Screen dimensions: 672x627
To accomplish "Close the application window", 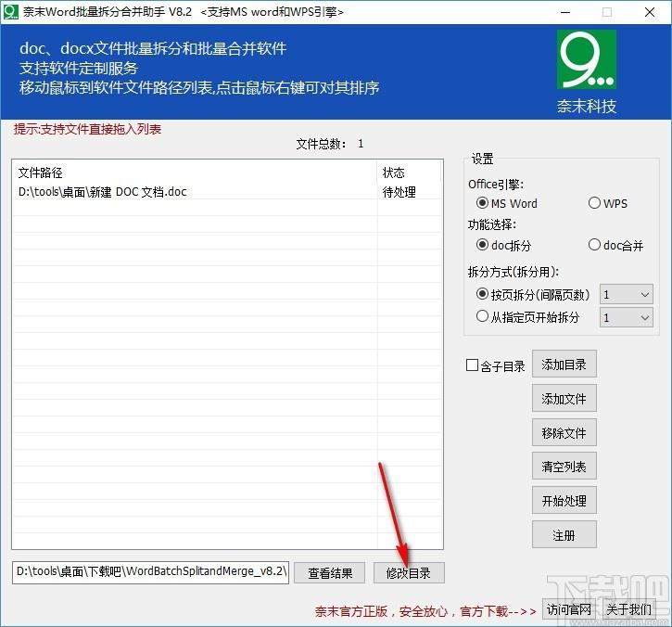I will 650,12.
